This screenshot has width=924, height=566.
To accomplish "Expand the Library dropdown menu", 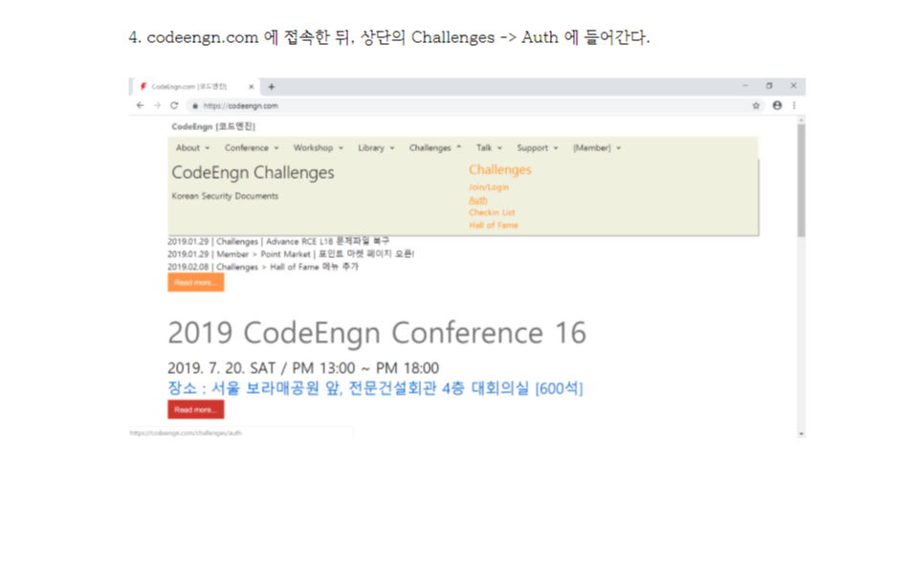I will pos(376,148).
